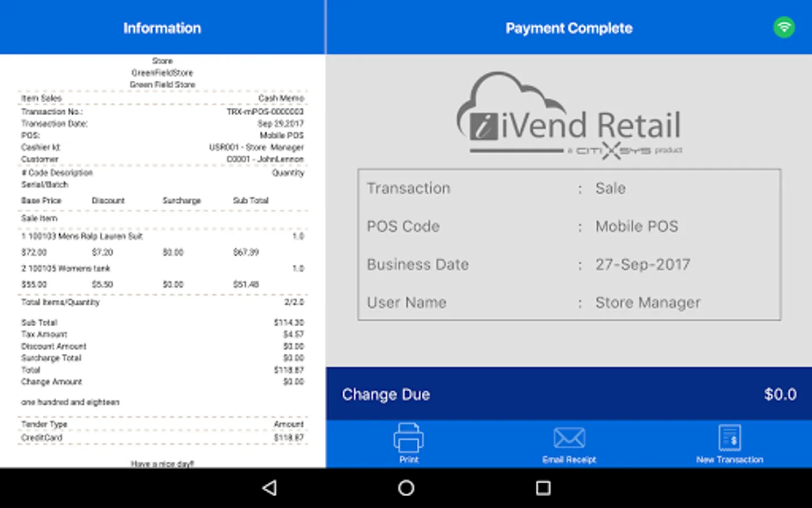The height and width of the screenshot is (508, 812).
Task: Select item line "100103 Mens Ralp Lauren Suit"
Action: tap(85, 237)
